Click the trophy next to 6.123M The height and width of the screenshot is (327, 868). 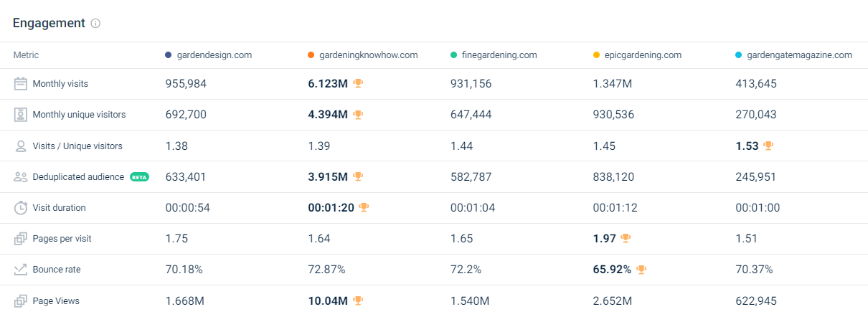point(358,84)
